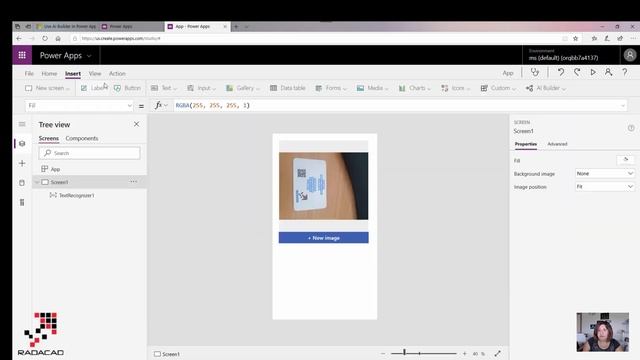Open the Media dropdown
Screen dimensions: 640x360
point(372,88)
